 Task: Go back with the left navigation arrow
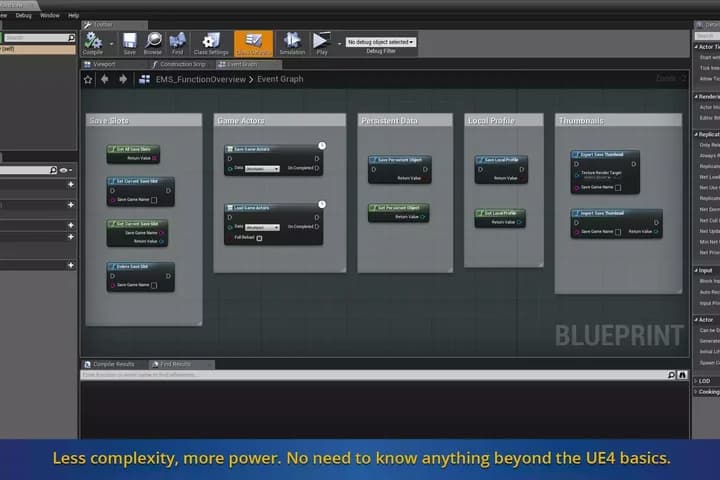(105, 79)
